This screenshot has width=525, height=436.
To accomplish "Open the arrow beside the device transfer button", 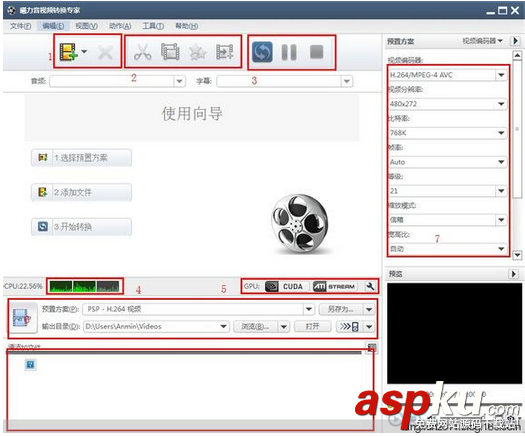I will (x=369, y=326).
